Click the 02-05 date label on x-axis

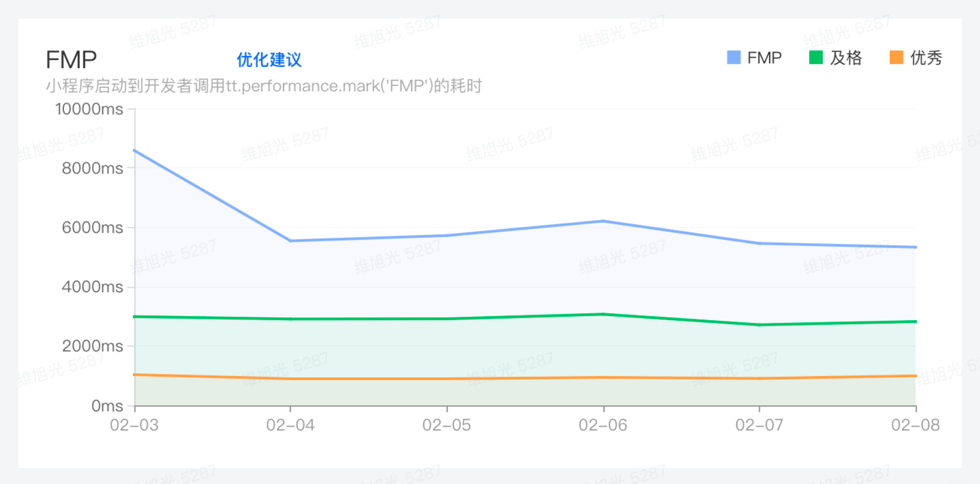click(447, 425)
